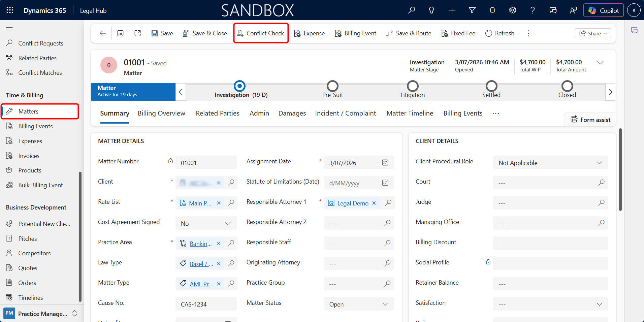This screenshot has height=322, width=644.
Task: Click the plus quick create icon
Action: click(452, 10)
